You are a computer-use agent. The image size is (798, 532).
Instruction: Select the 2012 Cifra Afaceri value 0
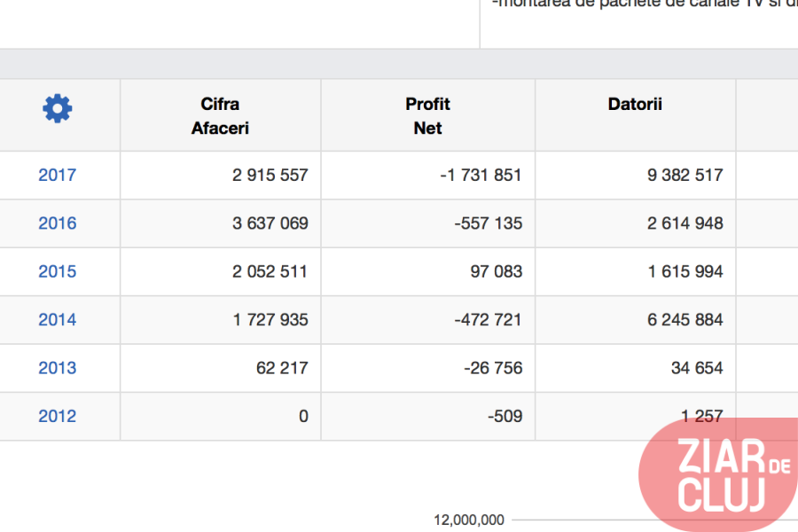coord(303,416)
